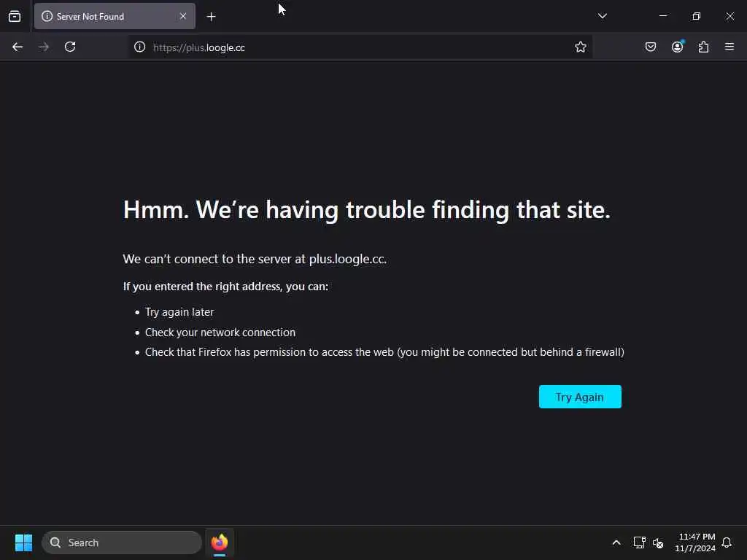
Task: Open the Extensions puzzle icon
Action: [704, 47]
